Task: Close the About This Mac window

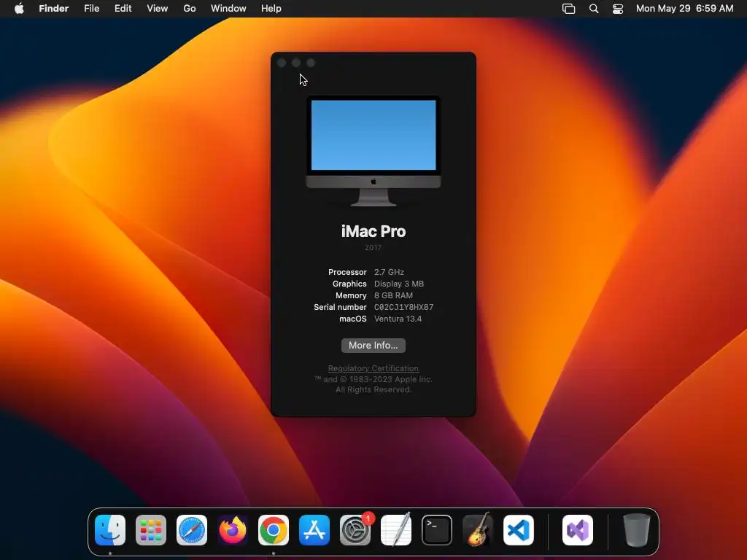Action: (x=282, y=63)
